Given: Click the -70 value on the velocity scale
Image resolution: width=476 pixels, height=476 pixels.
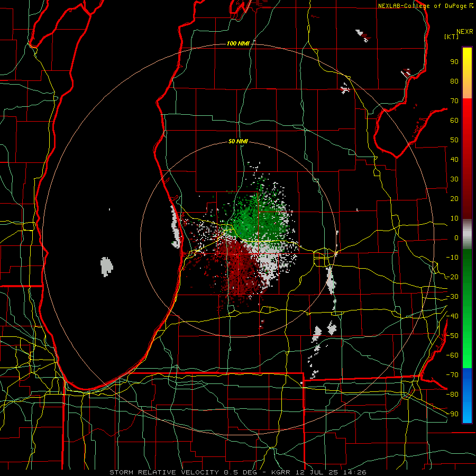Looking at the screenshot, I should [452, 375].
